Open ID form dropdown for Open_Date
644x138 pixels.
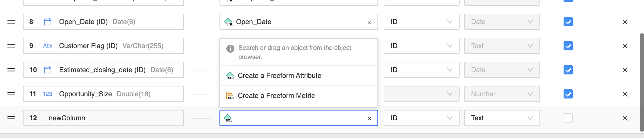[421, 22]
